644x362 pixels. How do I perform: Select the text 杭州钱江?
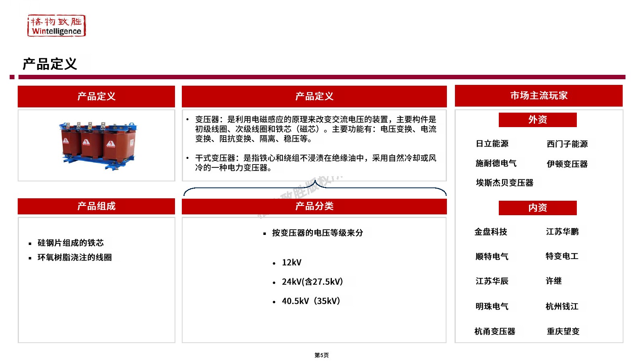[562, 306]
